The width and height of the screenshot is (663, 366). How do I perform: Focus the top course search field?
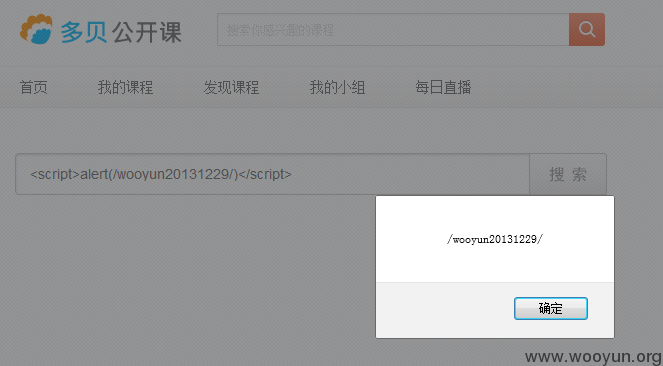393,30
